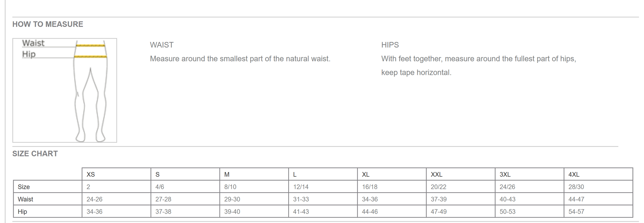Click the SIZE CHART heading

(35, 154)
